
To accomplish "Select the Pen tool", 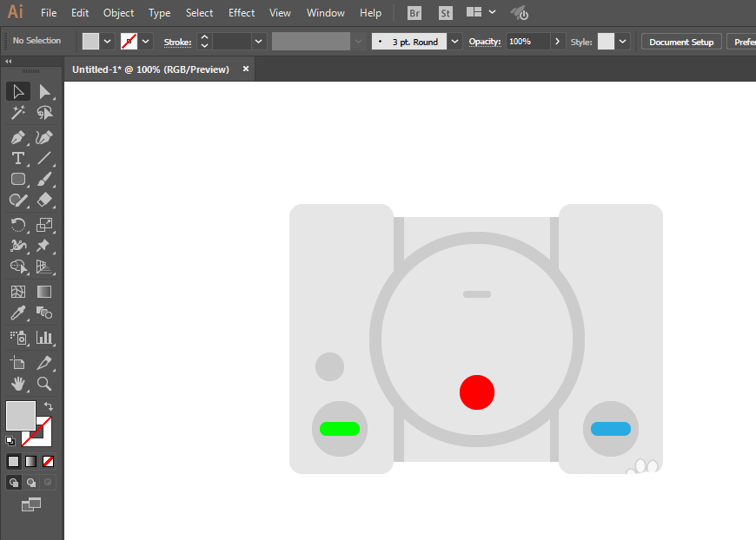I will (18, 138).
